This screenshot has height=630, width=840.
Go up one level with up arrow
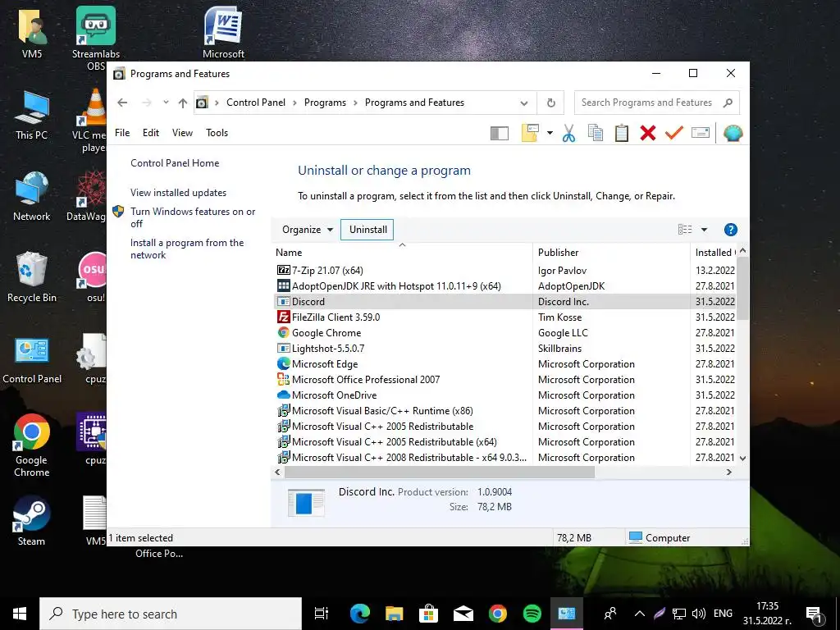(x=183, y=103)
